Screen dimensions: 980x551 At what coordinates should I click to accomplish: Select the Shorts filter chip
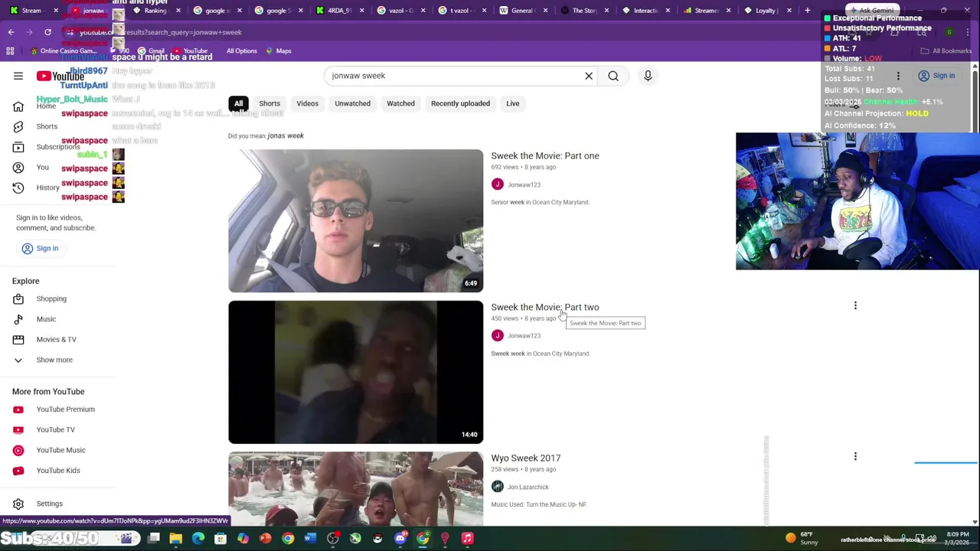tap(269, 103)
